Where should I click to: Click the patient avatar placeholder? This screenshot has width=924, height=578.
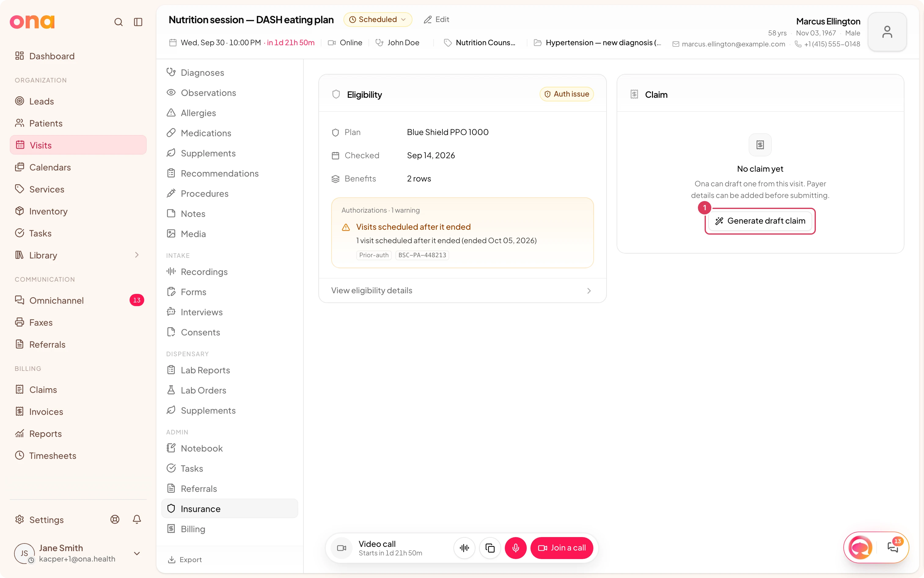click(887, 32)
